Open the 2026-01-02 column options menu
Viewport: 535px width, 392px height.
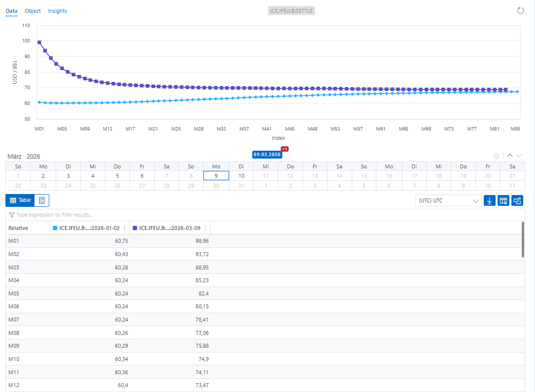(124, 228)
